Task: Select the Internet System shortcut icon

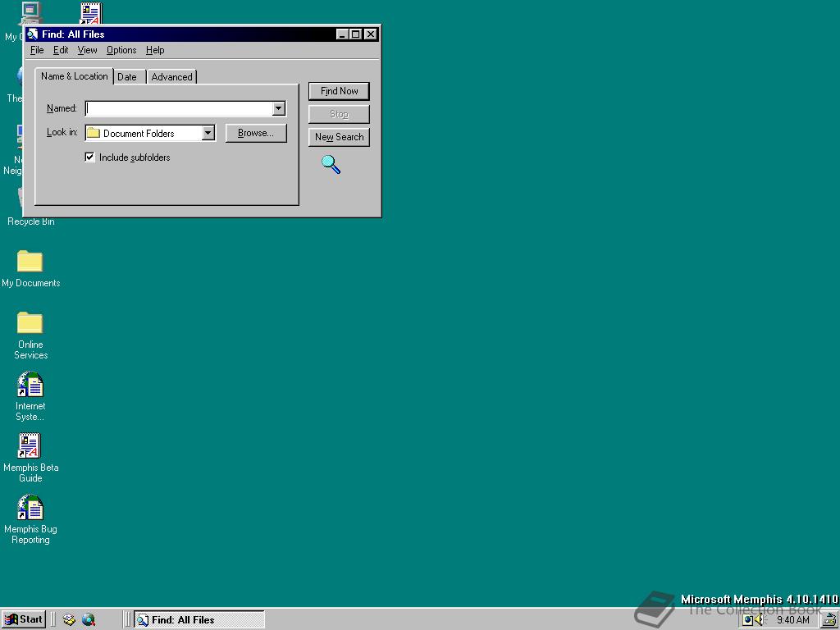Action: 30,384
